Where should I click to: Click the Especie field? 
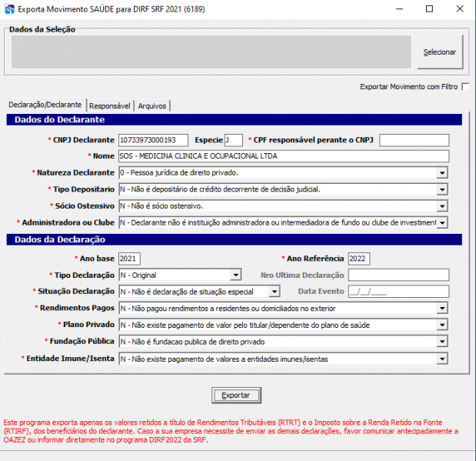tap(234, 140)
